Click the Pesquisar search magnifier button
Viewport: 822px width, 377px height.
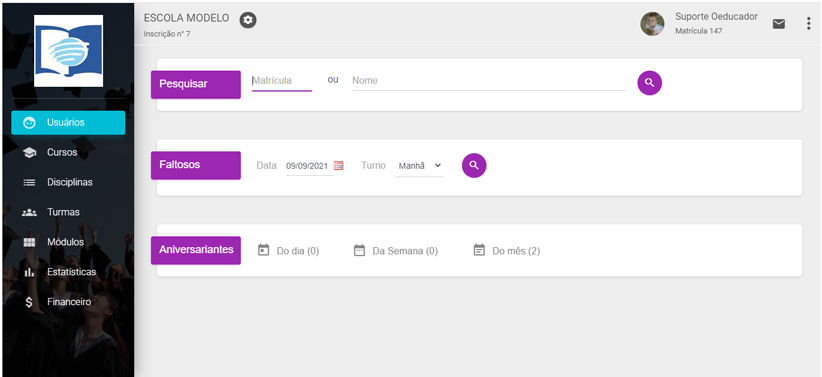pos(650,83)
